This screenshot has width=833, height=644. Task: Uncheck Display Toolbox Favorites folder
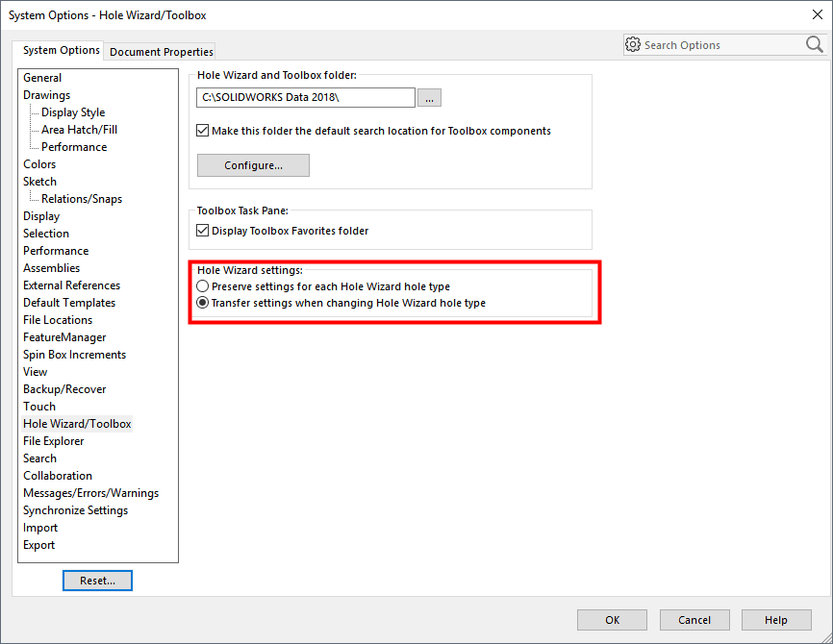[x=202, y=231]
